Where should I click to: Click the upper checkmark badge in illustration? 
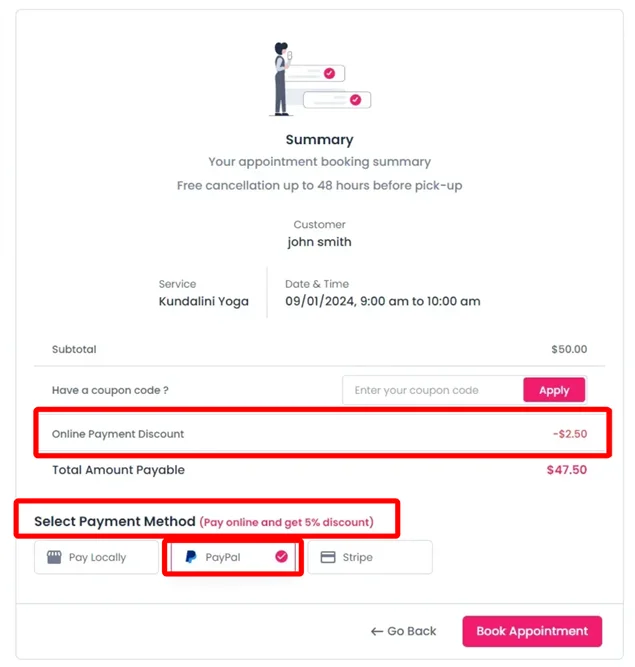coord(329,73)
